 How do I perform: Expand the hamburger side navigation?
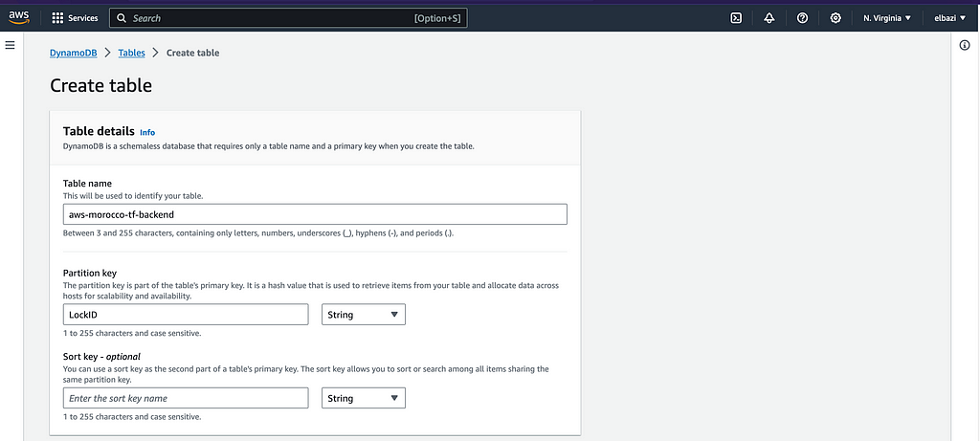coord(10,45)
